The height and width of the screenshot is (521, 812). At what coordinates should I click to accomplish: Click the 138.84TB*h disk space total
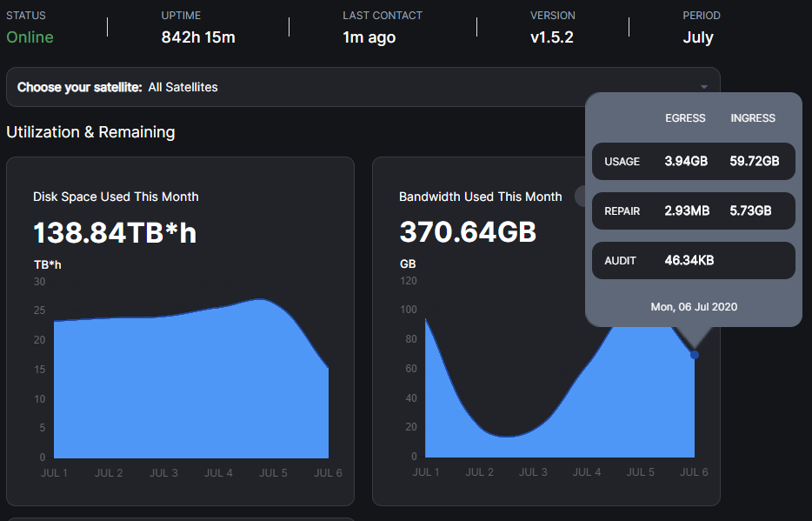coord(115,232)
